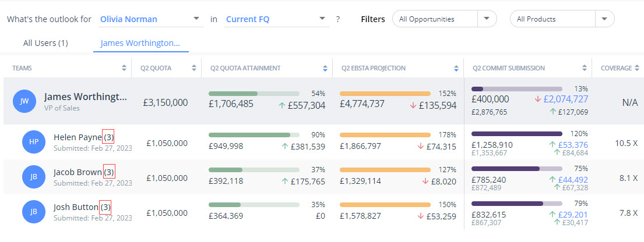
Task: Click Jacob Brown's £44,492 commit change
Action: (x=573, y=179)
